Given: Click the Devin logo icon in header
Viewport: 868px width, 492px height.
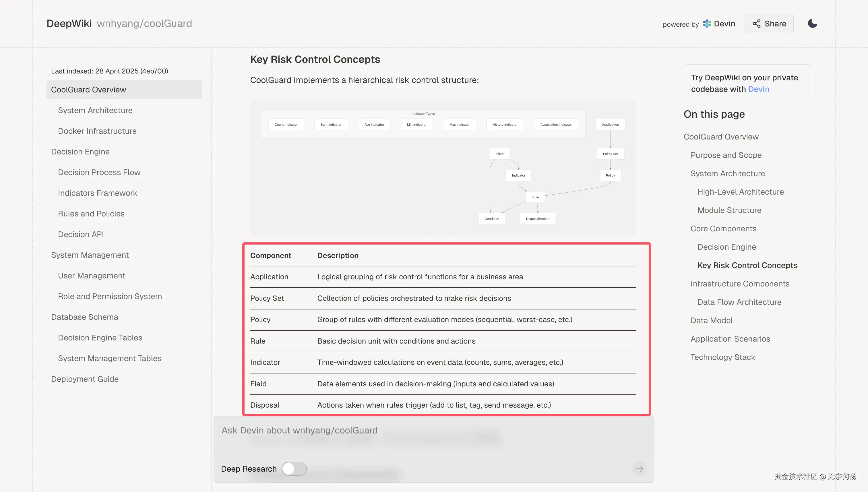Looking at the screenshot, I should click(x=706, y=24).
